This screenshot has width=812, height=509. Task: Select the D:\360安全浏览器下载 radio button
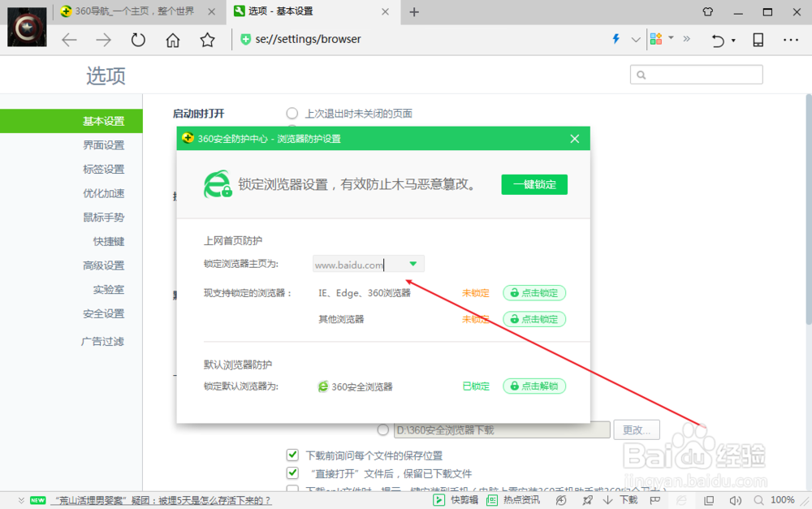point(382,429)
